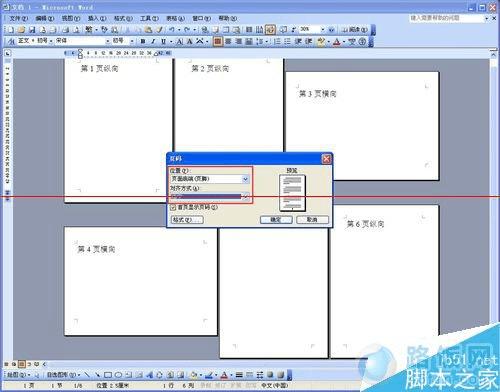
Task: Click the line color pen icon
Action: tap(209, 375)
